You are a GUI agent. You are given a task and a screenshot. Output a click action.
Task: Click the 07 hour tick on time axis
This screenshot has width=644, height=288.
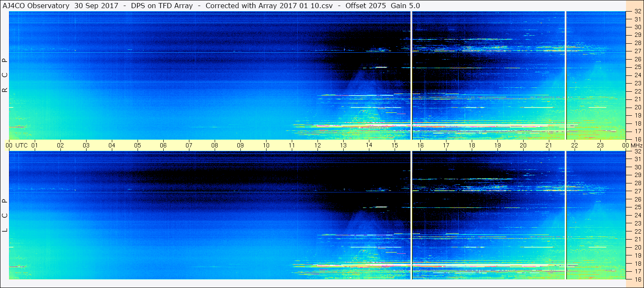pos(189,145)
